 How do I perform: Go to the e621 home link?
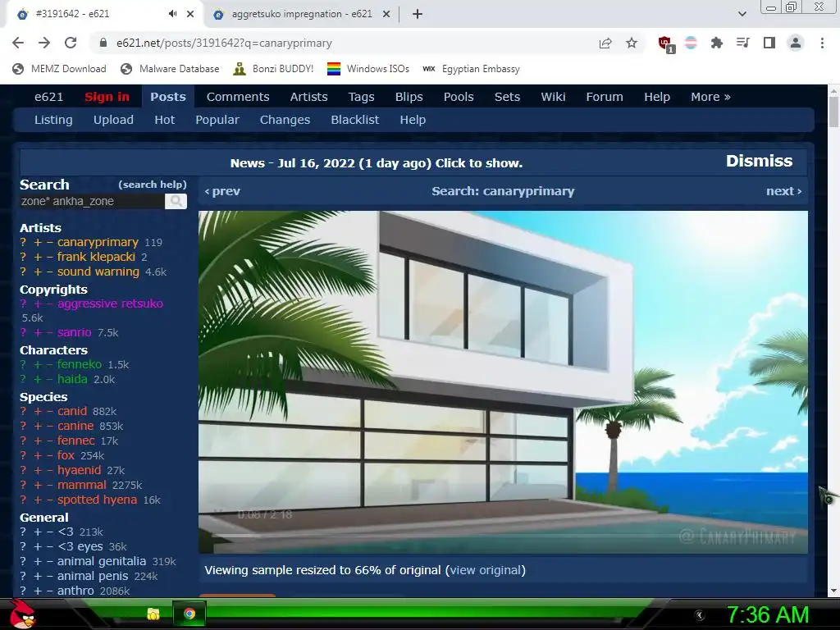[48, 97]
